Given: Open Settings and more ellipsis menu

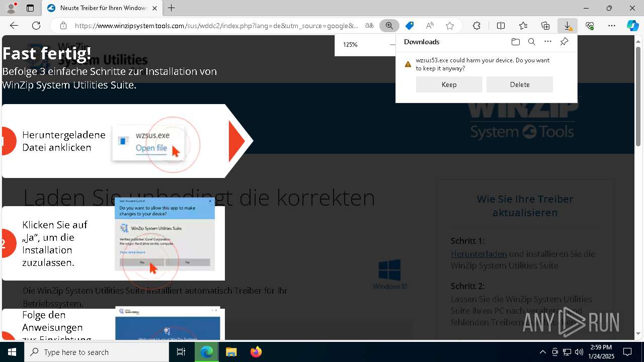Looking at the screenshot, I should pos(612,26).
